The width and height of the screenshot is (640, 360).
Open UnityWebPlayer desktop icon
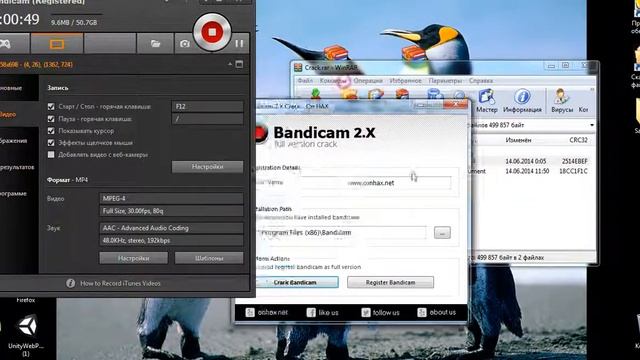27,336
